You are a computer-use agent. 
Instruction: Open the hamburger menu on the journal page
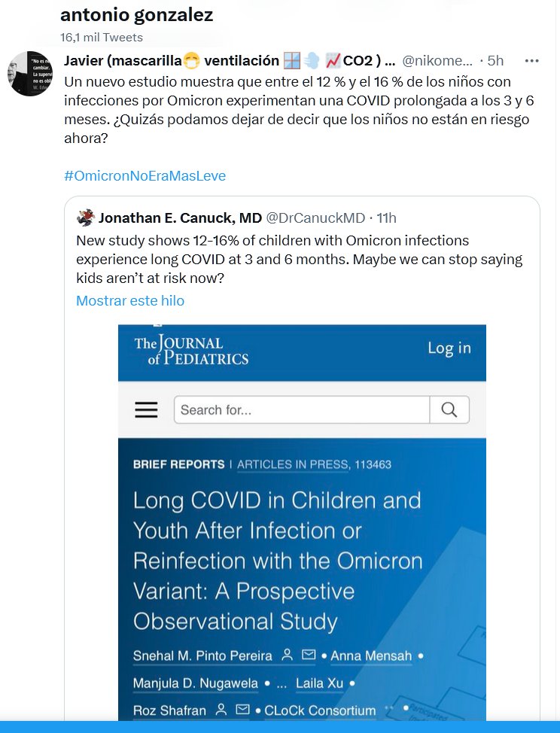tap(146, 409)
